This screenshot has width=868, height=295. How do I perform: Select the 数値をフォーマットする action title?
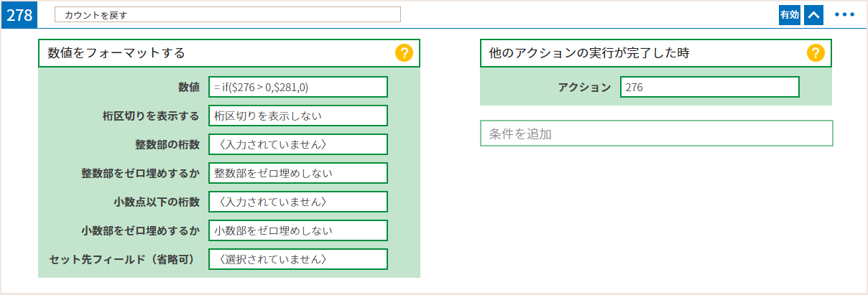coord(116,53)
